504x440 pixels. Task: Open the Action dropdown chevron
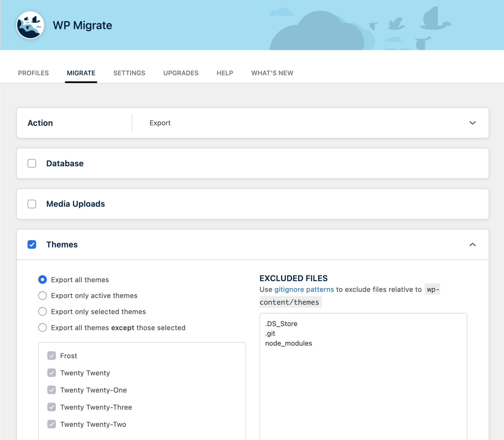[472, 123]
